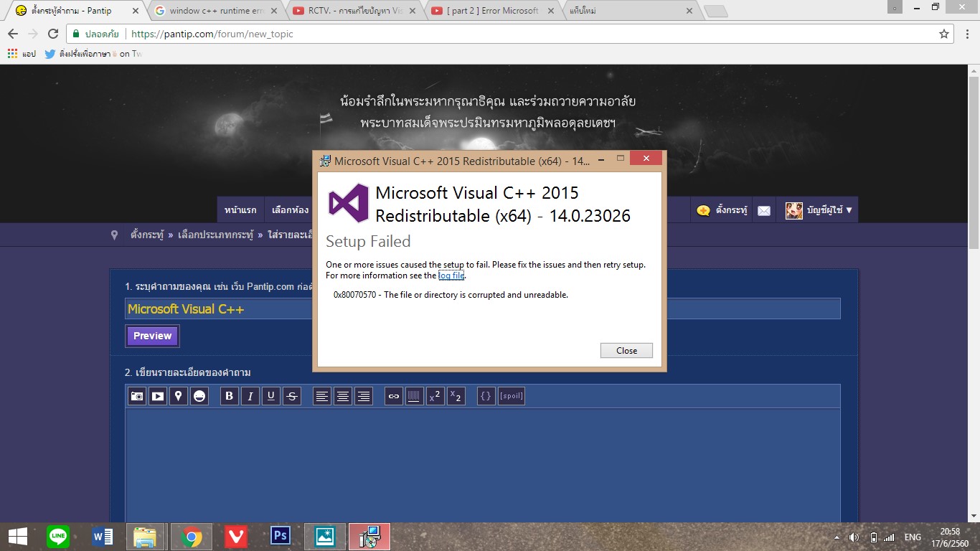Screen dimensions: 980x551
Task: Align text right in the editor
Action: click(x=364, y=396)
